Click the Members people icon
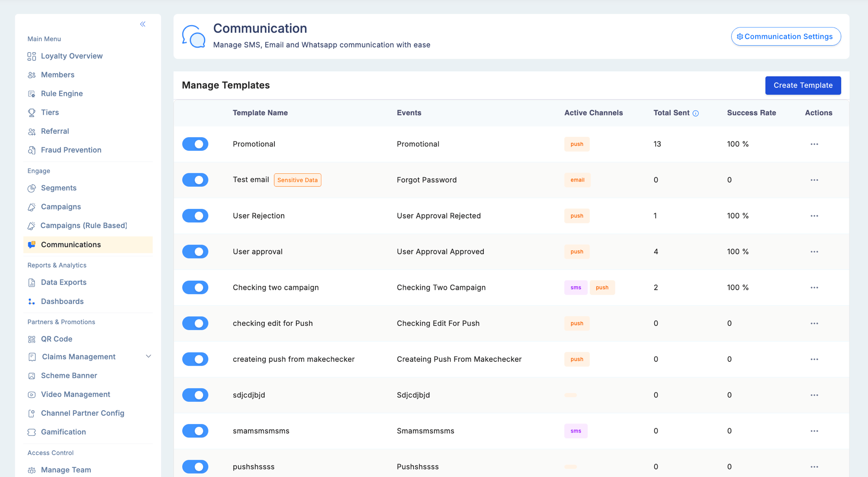 tap(32, 75)
